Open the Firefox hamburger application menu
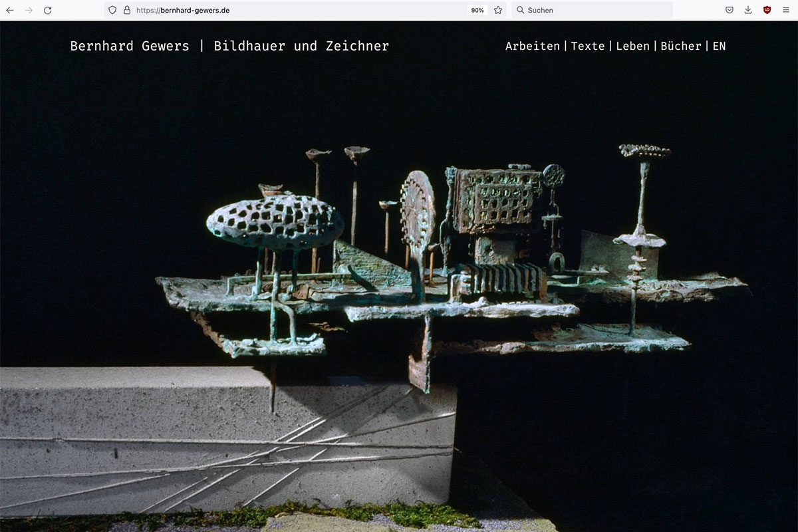 tap(785, 10)
